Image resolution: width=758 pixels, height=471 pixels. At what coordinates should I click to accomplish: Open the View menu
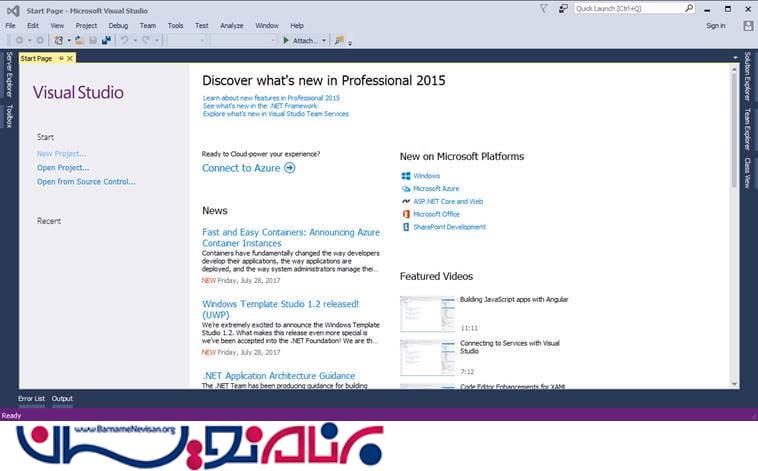click(x=57, y=26)
